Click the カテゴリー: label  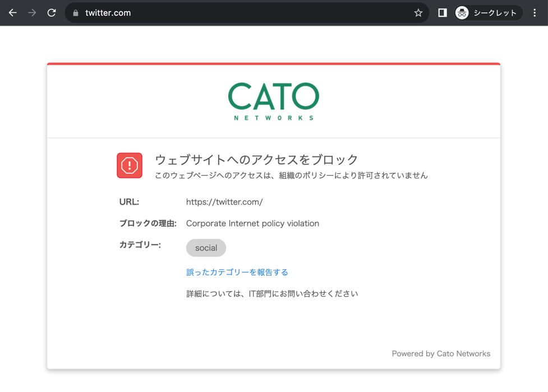(140, 245)
